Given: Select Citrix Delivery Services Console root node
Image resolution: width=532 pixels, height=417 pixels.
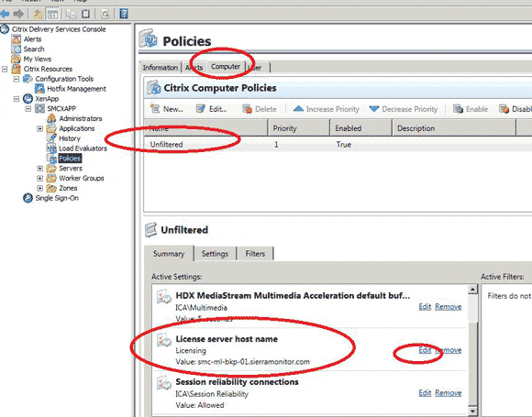Looking at the screenshot, I should (59, 29).
